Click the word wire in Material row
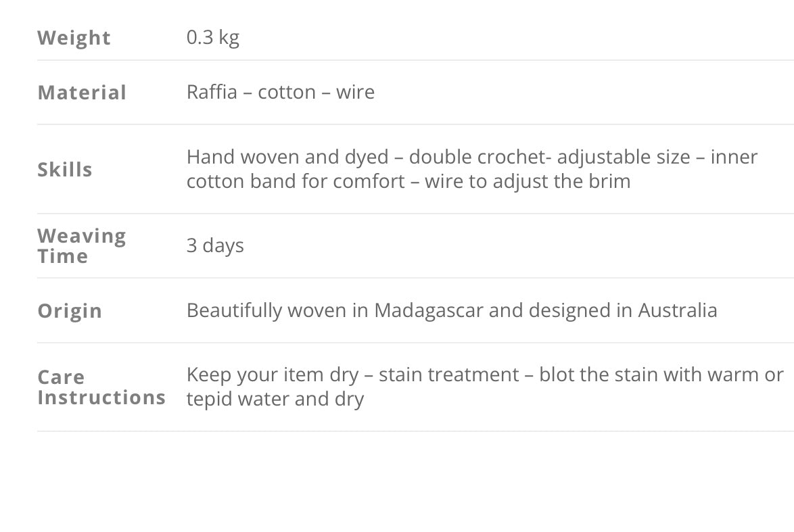The image size is (794, 532). click(355, 92)
